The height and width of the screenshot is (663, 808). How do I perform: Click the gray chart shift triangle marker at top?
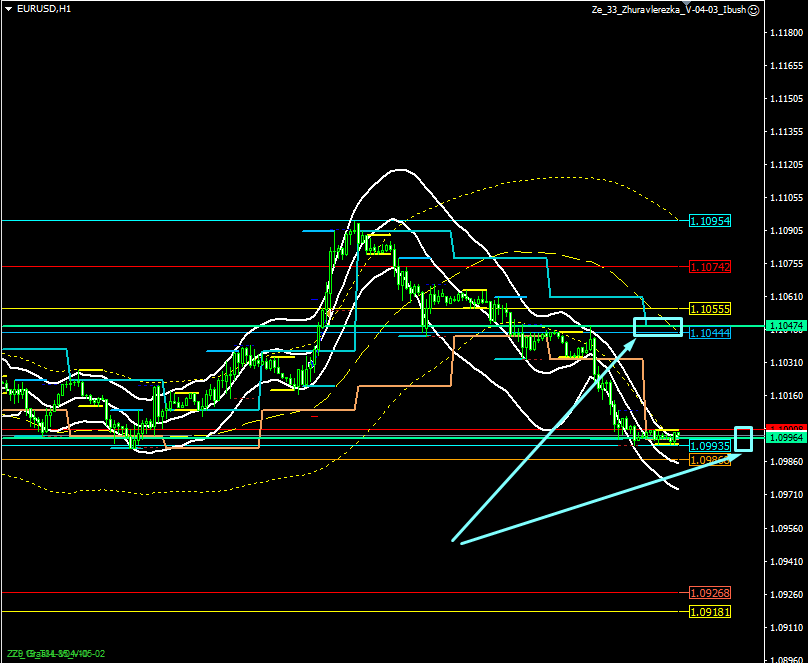coord(686,3)
